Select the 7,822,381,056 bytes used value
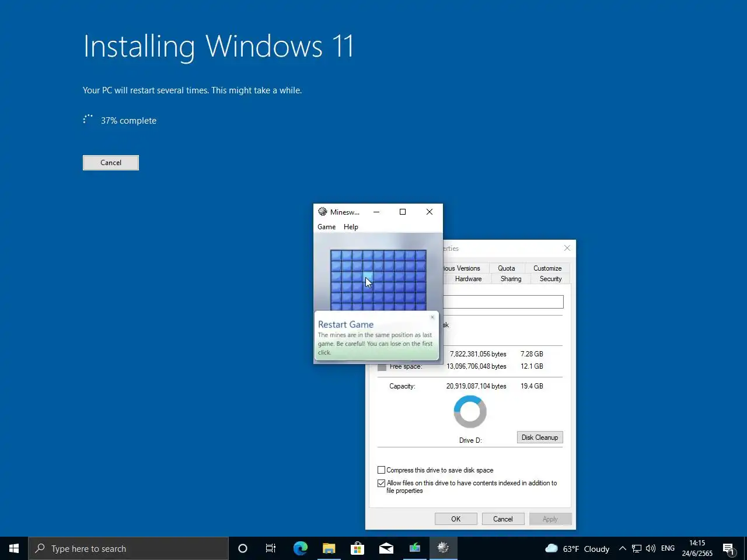The image size is (747, 560). pos(478,354)
